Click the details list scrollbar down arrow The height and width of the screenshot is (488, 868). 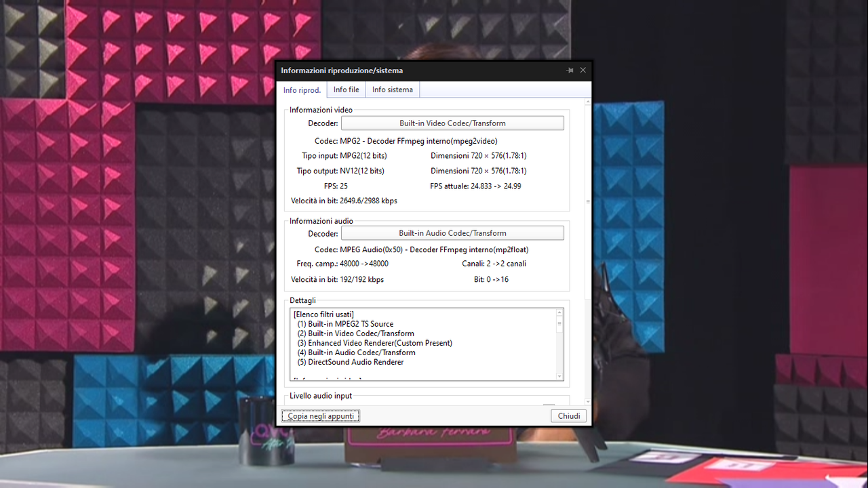[559, 376]
